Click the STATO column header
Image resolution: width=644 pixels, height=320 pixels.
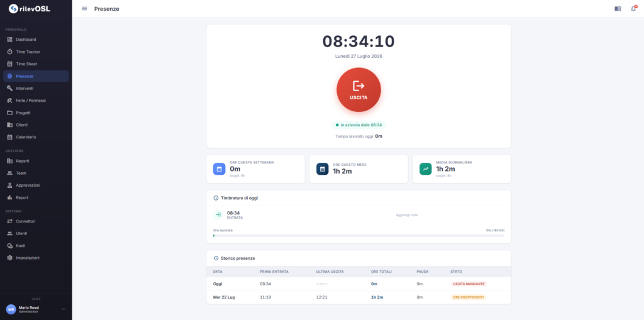coord(456,272)
